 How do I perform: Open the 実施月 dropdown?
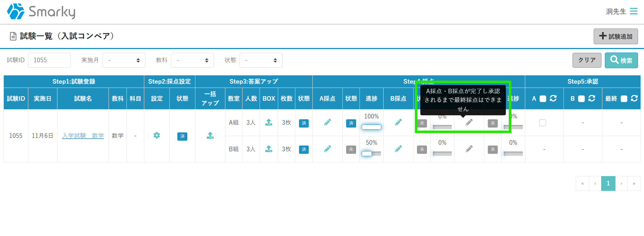click(x=124, y=60)
